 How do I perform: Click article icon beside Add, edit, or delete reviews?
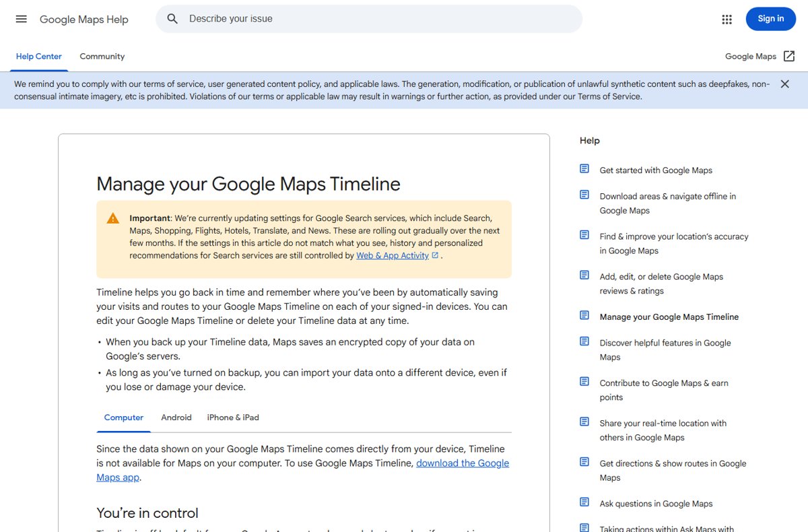[584, 275]
